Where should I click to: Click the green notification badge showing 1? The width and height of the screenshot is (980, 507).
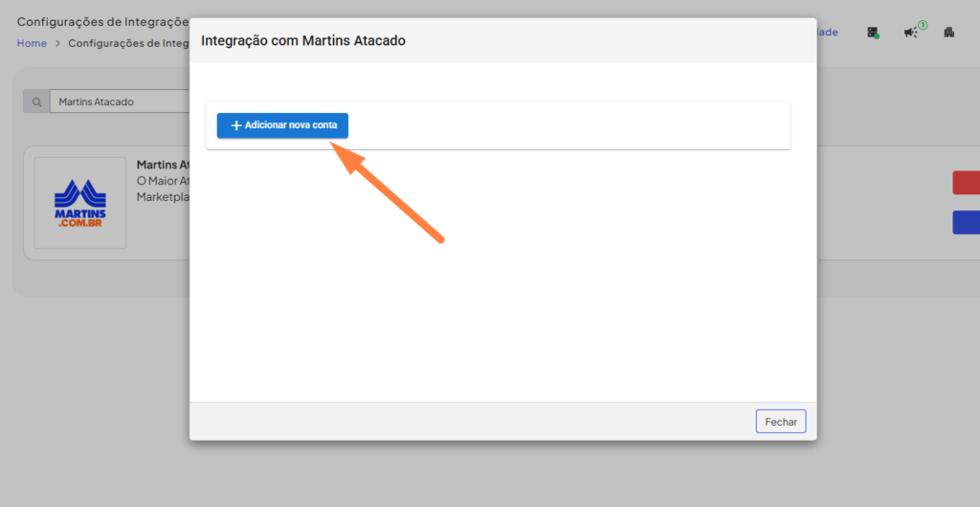923,25
